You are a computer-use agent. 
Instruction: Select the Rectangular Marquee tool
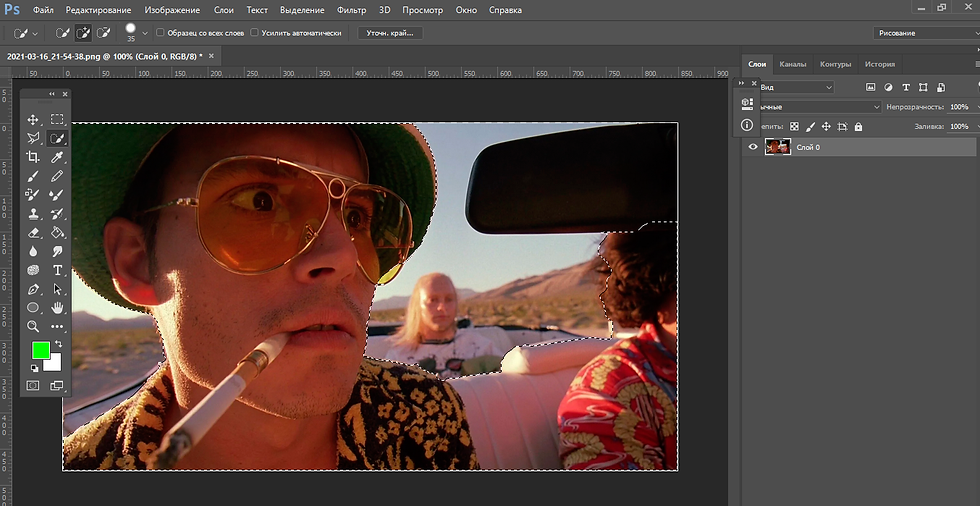[x=57, y=119]
